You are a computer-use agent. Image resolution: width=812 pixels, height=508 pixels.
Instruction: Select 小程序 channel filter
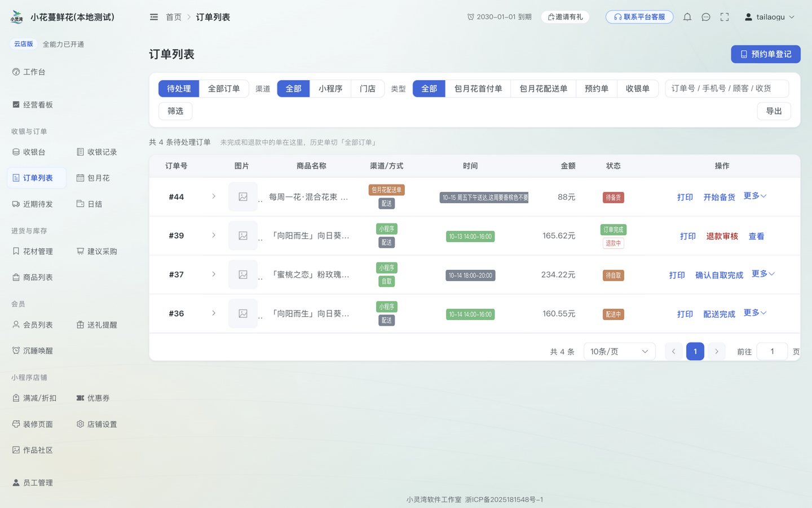(330, 89)
